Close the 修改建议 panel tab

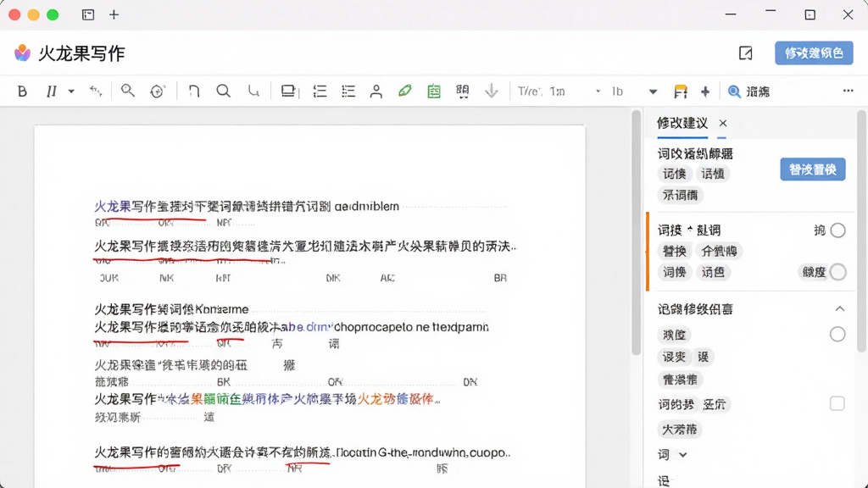[723, 124]
